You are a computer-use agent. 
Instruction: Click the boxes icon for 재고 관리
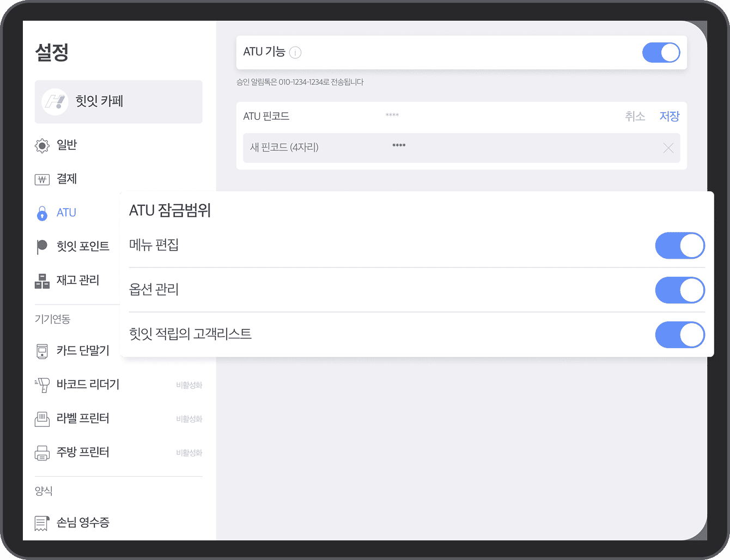coord(42,281)
